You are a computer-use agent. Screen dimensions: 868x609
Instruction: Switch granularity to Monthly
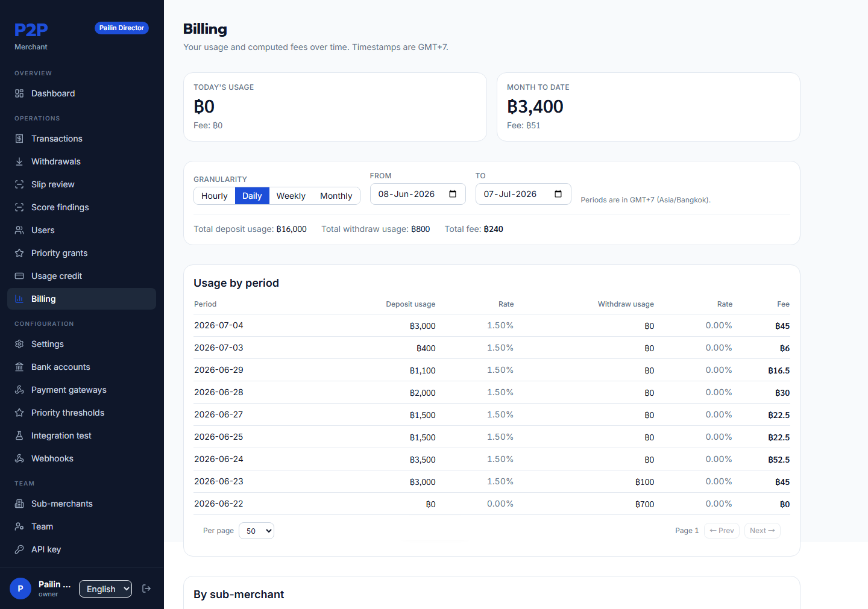pos(336,196)
